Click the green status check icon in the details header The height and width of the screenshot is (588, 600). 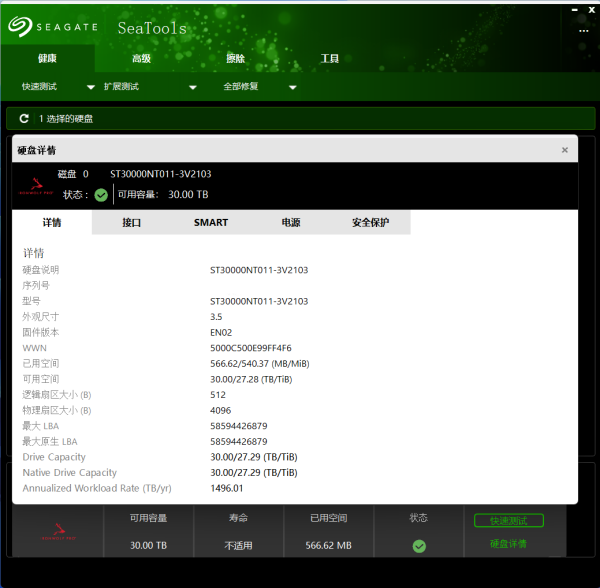(101, 195)
